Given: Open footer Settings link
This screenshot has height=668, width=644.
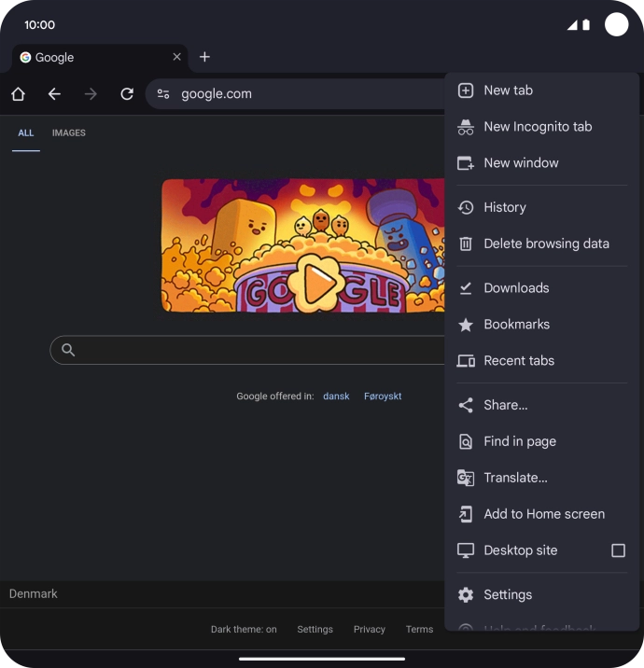Looking at the screenshot, I should (315, 629).
